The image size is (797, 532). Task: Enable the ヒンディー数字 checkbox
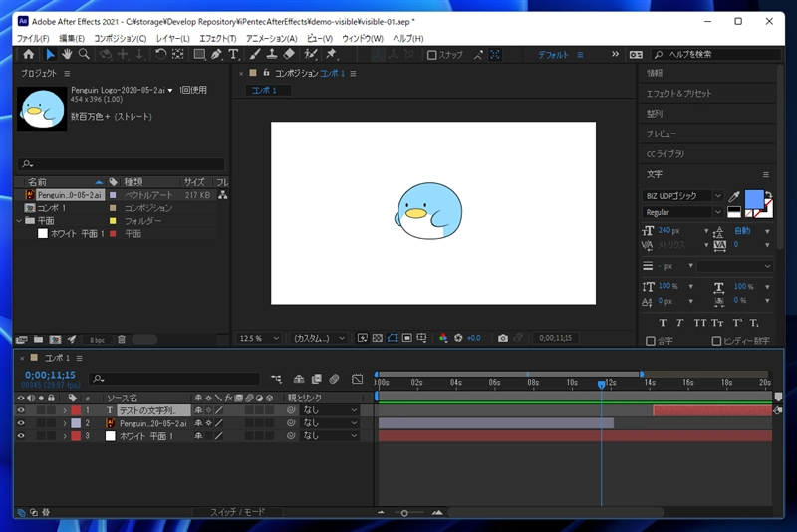click(716, 341)
